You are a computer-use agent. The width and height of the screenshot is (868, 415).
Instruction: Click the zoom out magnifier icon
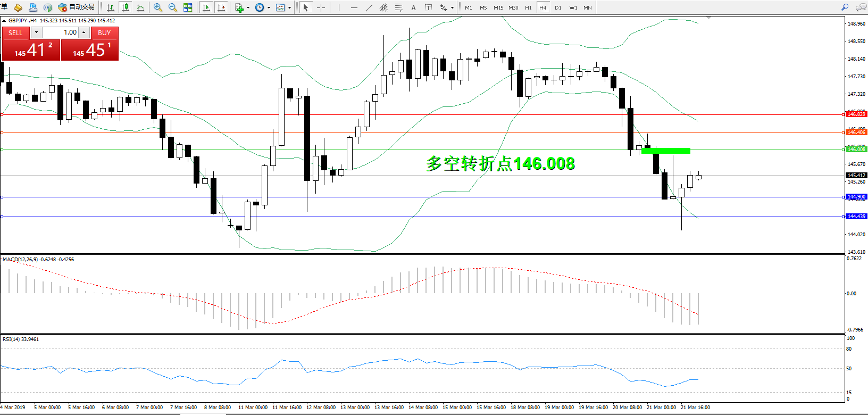point(173,7)
